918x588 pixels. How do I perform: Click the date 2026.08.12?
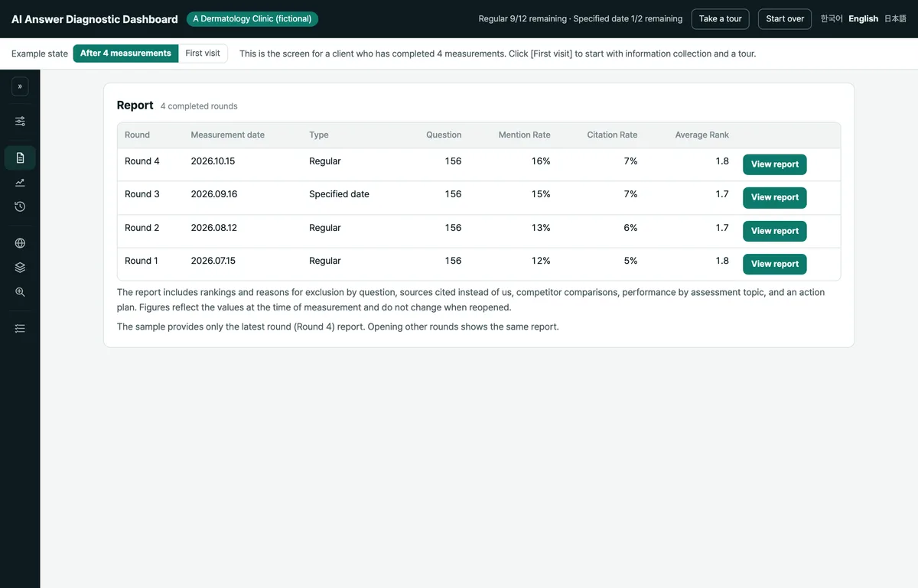point(213,228)
